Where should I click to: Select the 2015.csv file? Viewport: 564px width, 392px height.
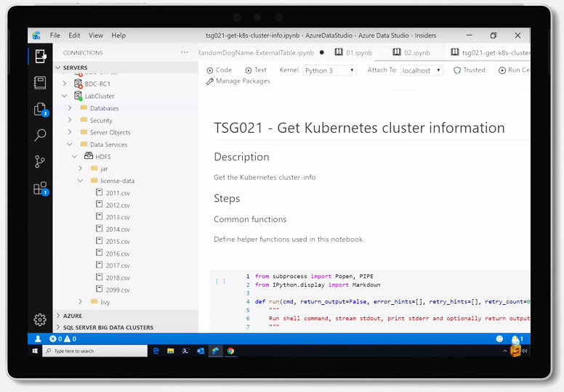[x=117, y=242]
